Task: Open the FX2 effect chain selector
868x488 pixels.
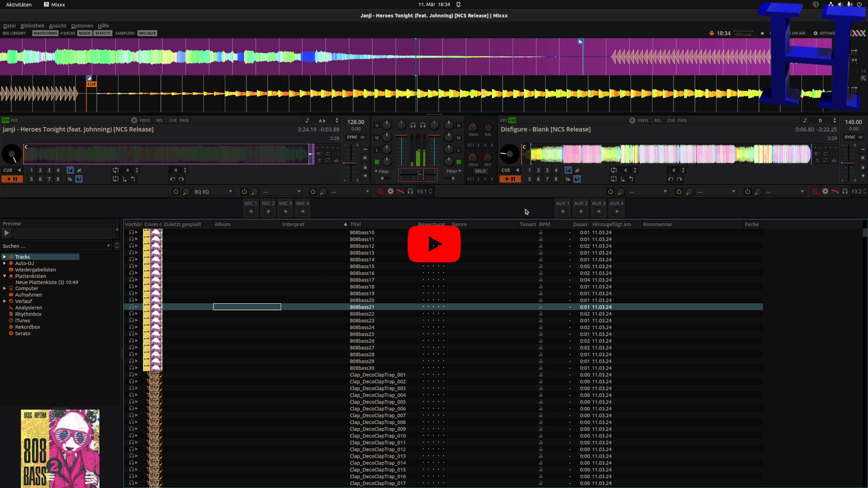Action: click(x=859, y=192)
